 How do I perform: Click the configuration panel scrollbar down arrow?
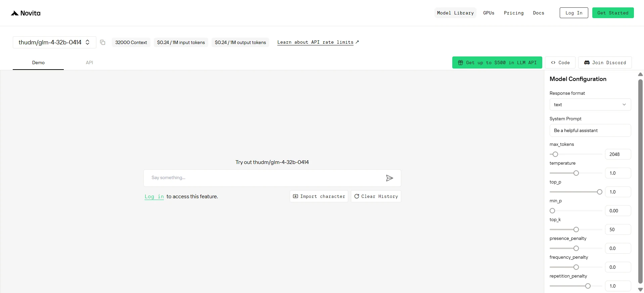click(x=640, y=289)
